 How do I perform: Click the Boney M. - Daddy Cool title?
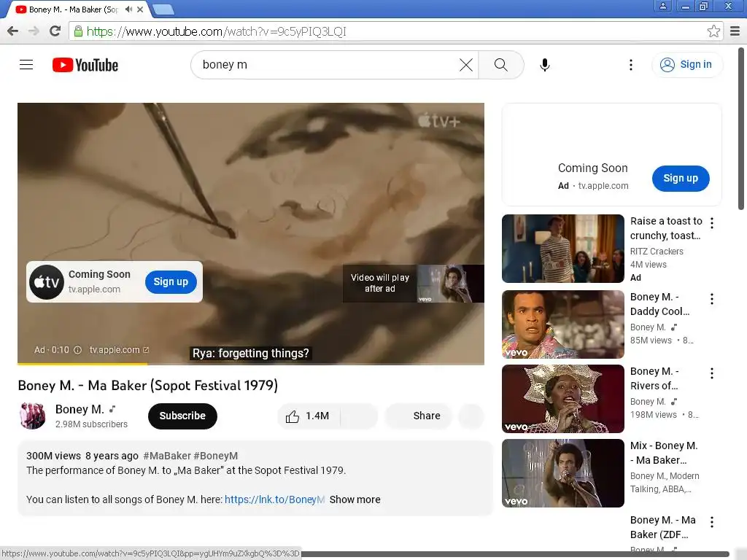click(659, 304)
